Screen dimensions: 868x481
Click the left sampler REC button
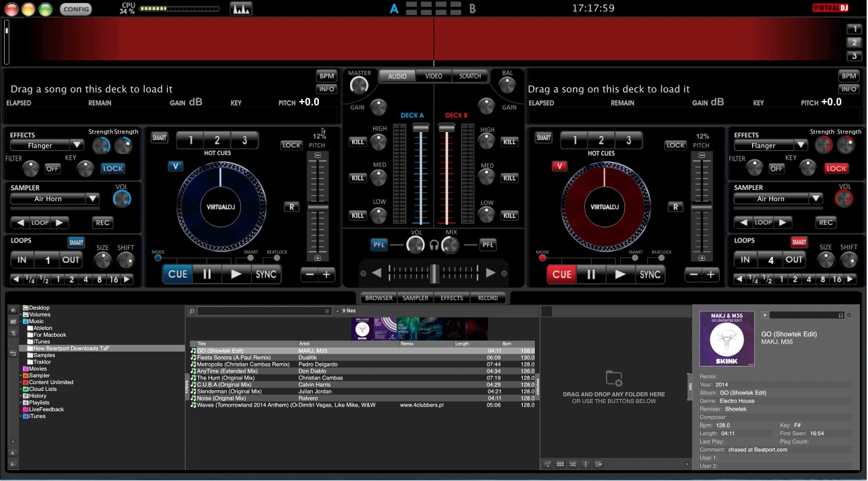point(103,222)
